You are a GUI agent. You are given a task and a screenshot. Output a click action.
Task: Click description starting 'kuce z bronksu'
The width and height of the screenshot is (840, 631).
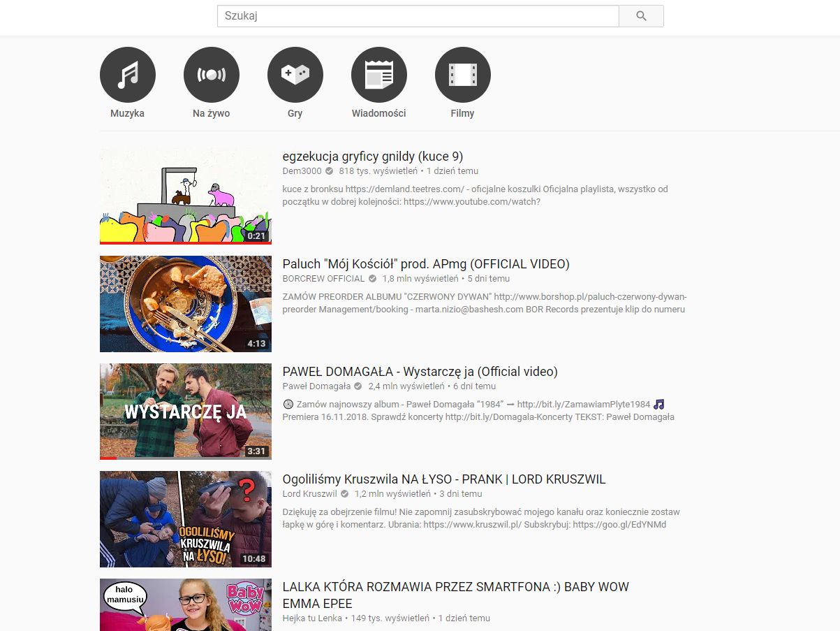pyautogui.click(x=475, y=196)
